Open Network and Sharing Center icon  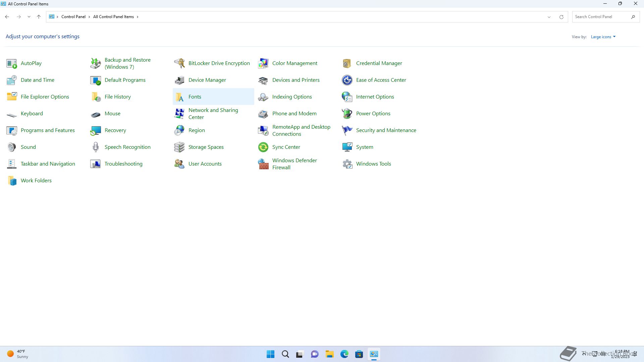179,114
